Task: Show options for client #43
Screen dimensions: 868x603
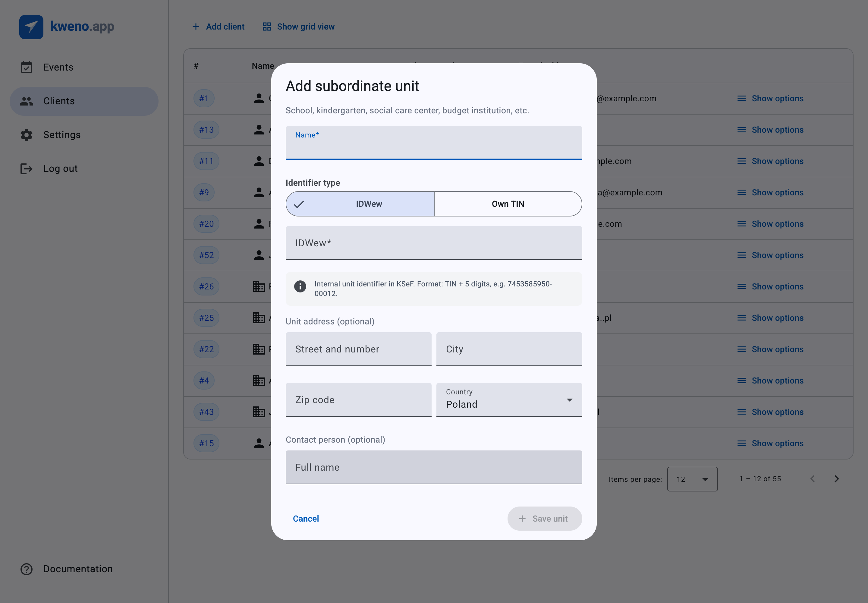Action: coord(771,412)
